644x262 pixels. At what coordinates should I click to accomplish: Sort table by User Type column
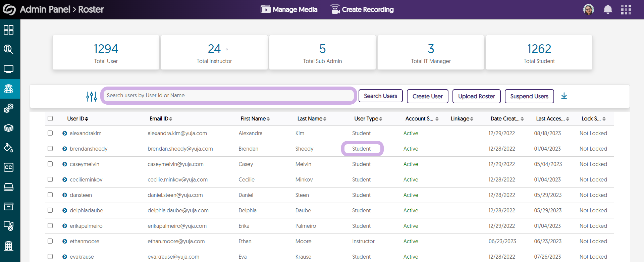pyautogui.click(x=368, y=119)
